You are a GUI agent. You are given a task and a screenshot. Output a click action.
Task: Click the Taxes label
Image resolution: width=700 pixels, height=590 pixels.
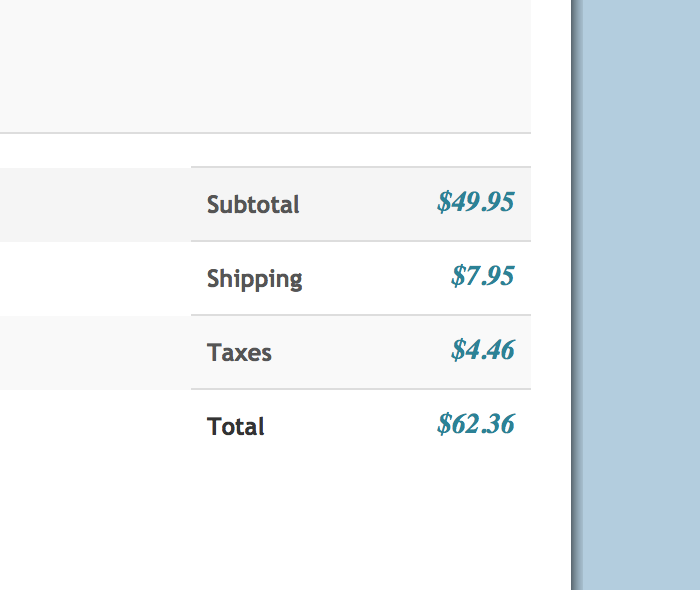click(x=239, y=353)
